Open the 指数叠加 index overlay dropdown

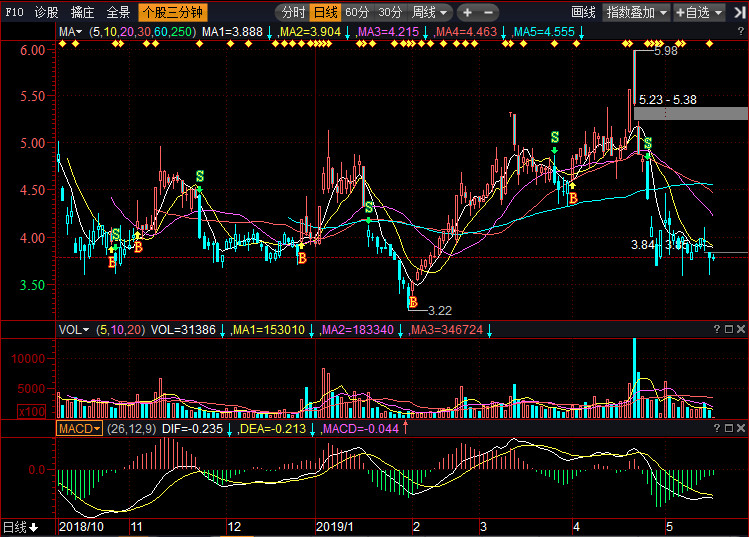pyautogui.click(x=637, y=13)
